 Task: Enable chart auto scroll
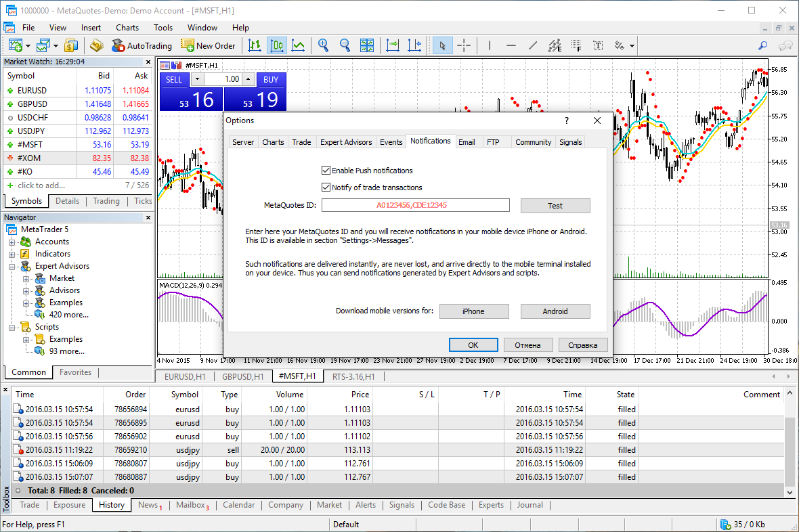[x=393, y=45]
